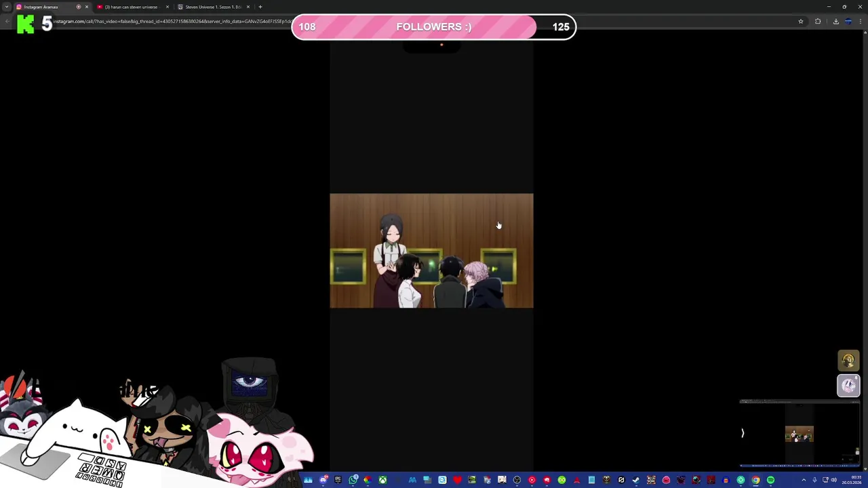The width and height of the screenshot is (868, 488).
Task: Bookmark this page with star icon
Action: (800, 22)
